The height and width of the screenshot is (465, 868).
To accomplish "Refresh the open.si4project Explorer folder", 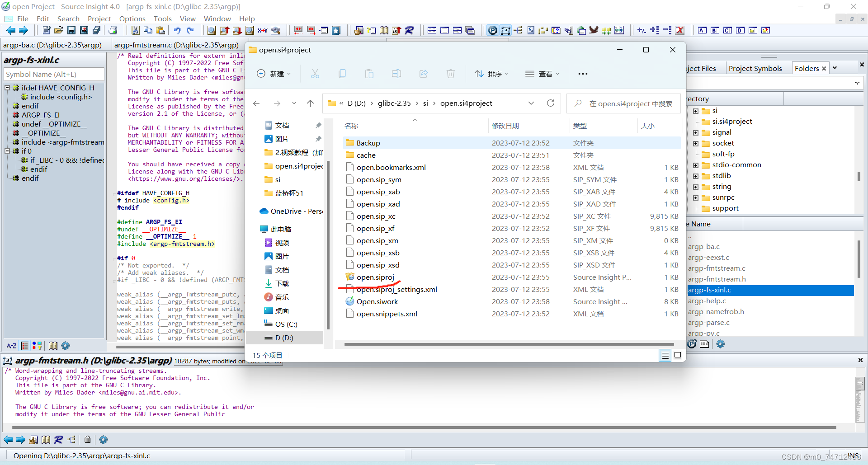I will tap(550, 103).
